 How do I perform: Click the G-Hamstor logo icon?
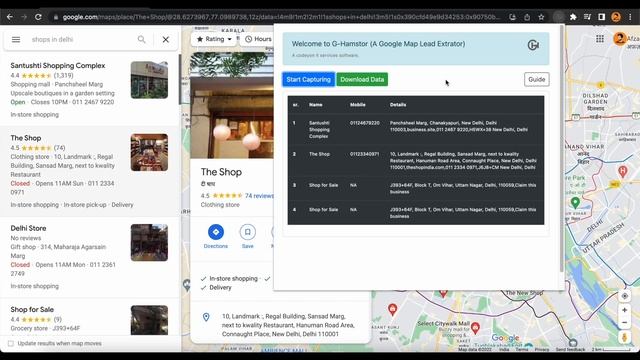[533, 45]
